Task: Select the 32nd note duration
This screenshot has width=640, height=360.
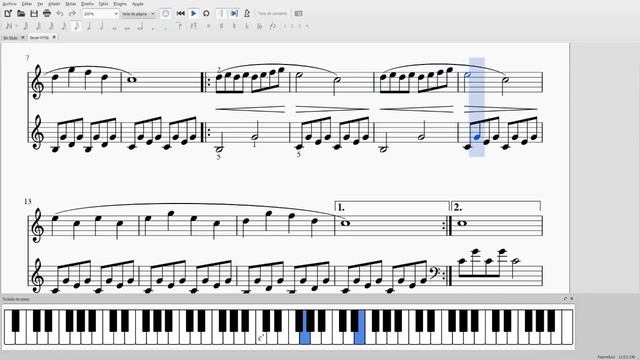Action: click(x=51, y=26)
